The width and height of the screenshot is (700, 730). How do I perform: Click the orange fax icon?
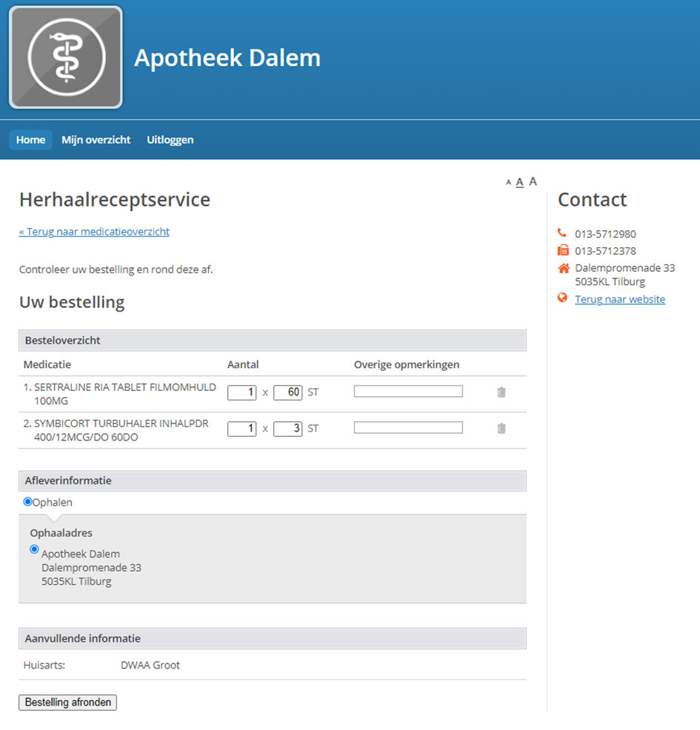click(563, 250)
